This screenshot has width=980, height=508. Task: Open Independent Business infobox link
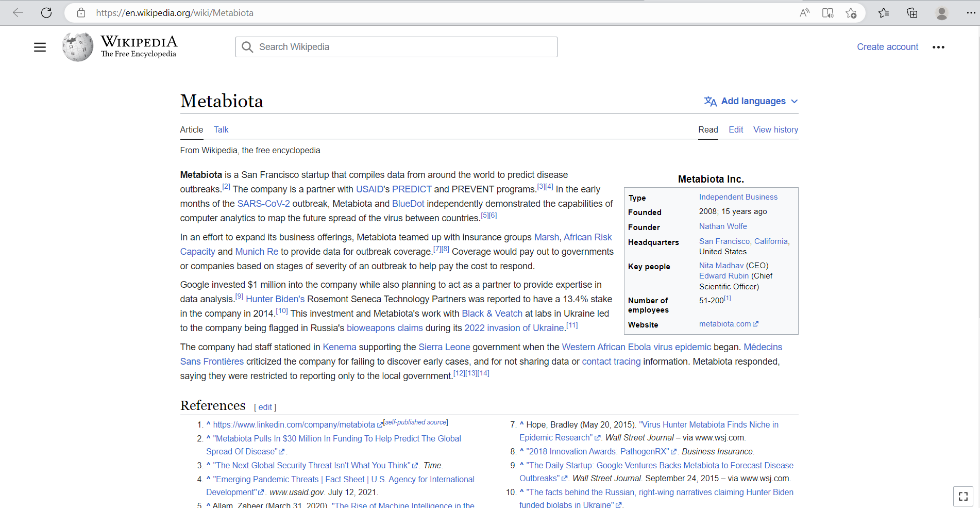tap(738, 197)
